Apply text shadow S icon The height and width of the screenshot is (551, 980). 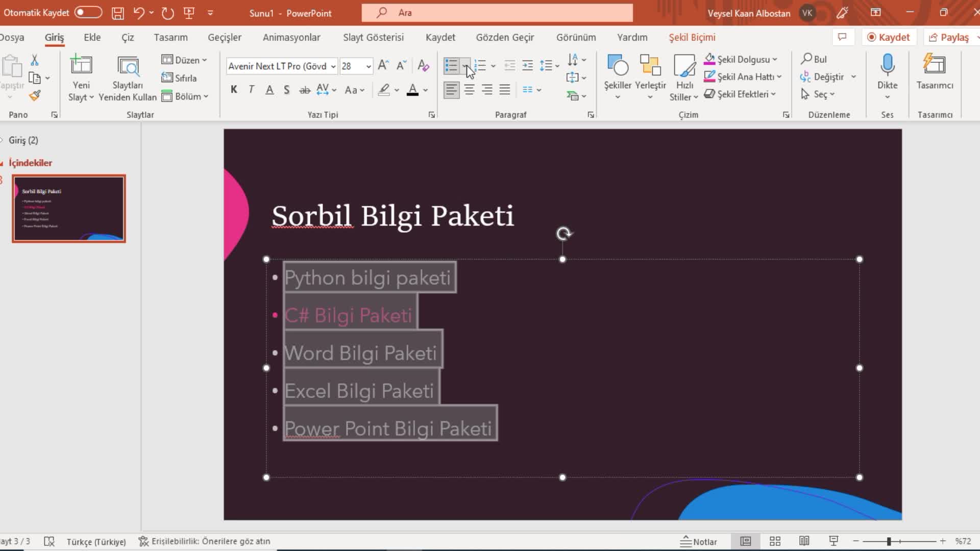(x=287, y=90)
